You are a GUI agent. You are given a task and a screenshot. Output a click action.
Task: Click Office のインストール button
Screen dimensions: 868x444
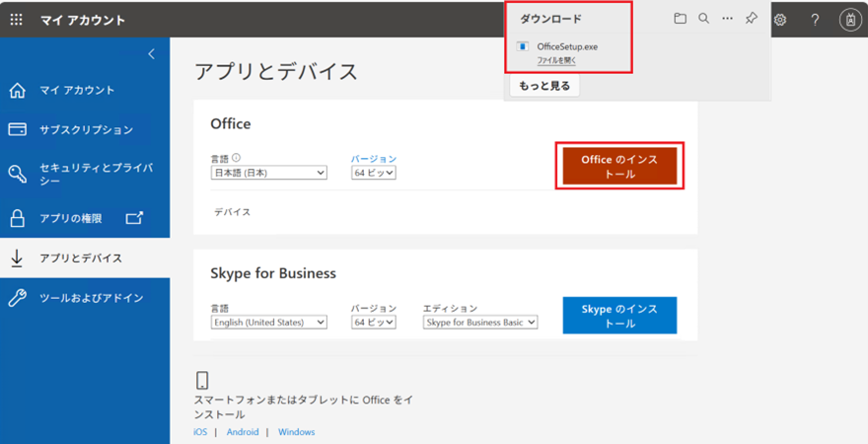click(x=619, y=166)
